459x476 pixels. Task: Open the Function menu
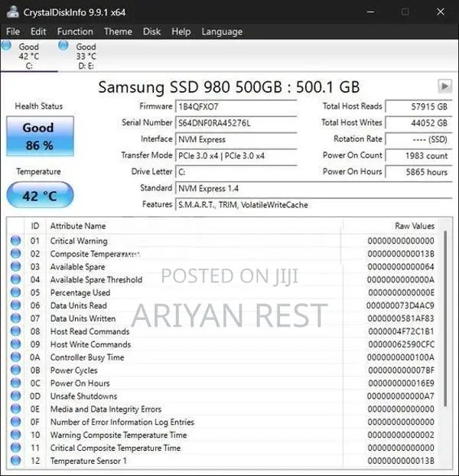coord(75,31)
